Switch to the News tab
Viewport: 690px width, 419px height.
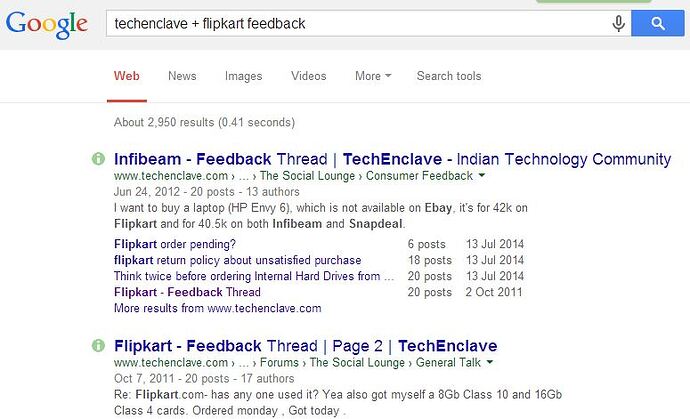point(182,76)
